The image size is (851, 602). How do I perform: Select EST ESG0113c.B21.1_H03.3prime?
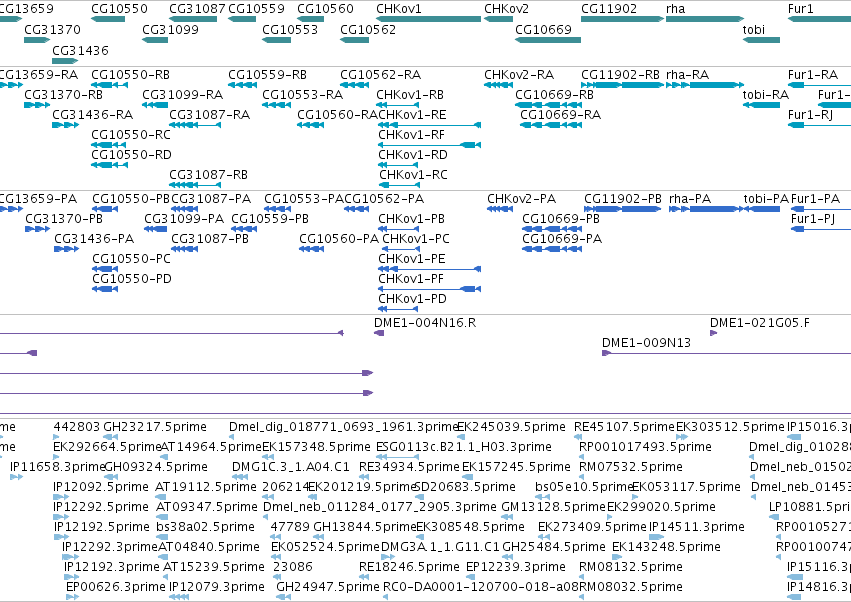pos(463,447)
